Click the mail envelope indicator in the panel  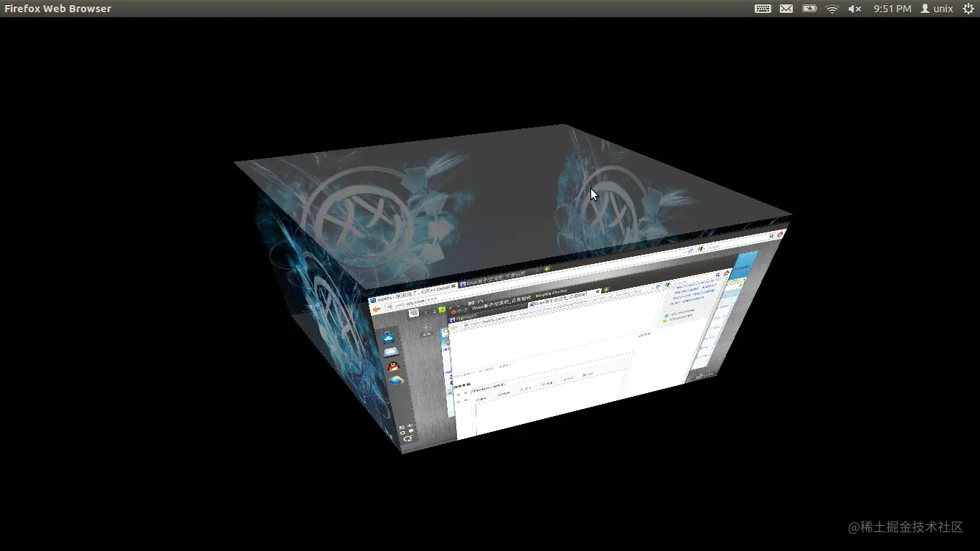(x=786, y=9)
